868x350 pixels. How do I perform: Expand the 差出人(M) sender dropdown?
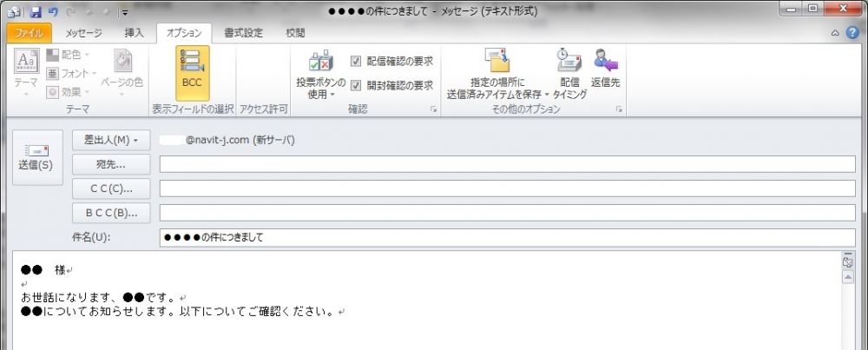pos(111,140)
